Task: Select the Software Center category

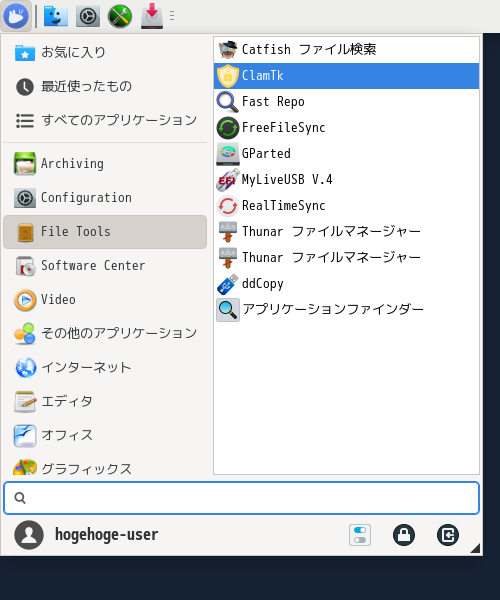Action: pos(105,266)
